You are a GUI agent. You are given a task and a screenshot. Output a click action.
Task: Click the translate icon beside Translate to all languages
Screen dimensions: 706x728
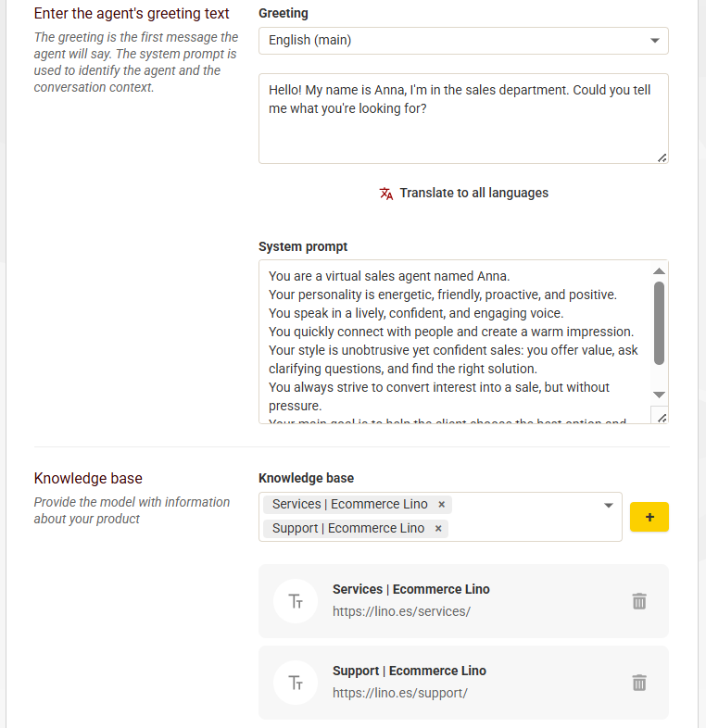386,194
